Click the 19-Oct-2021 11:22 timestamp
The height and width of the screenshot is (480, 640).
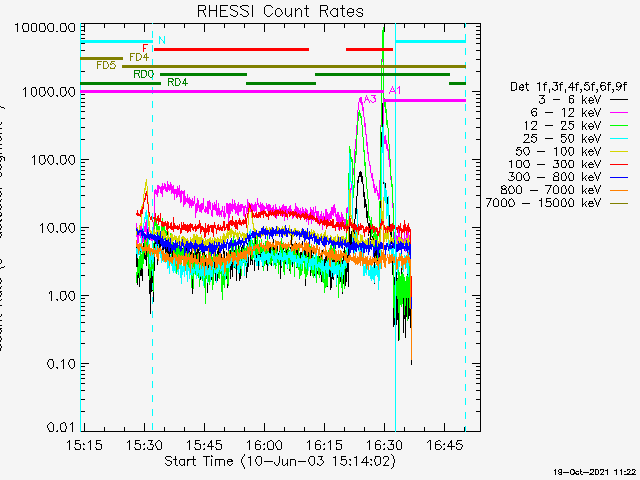pyautogui.click(x=595, y=472)
